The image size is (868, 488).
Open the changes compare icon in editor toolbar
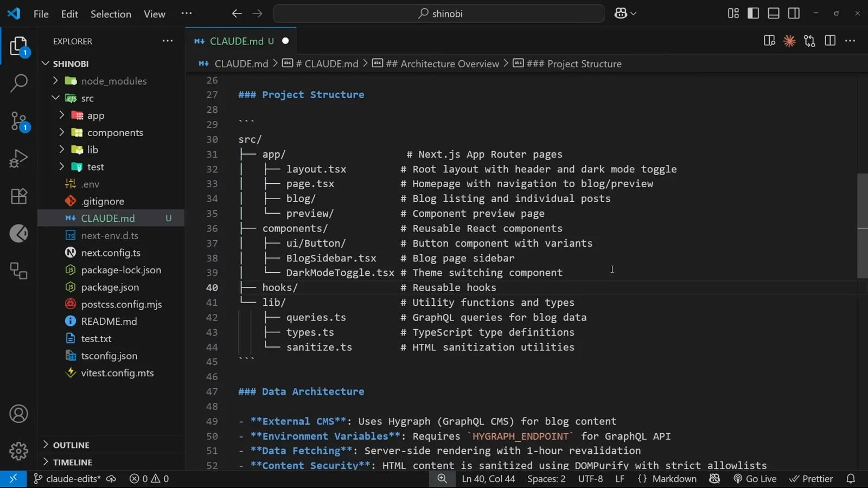coord(809,41)
